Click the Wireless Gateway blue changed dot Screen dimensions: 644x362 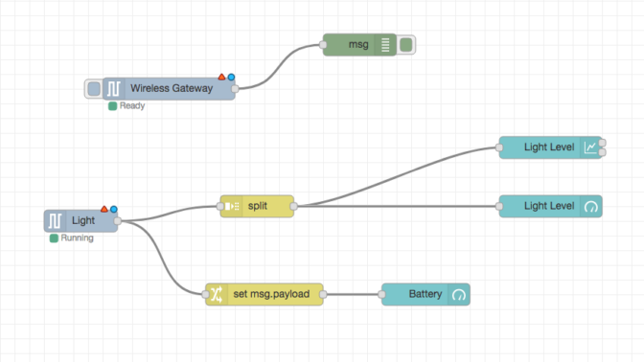(x=231, y=77)
